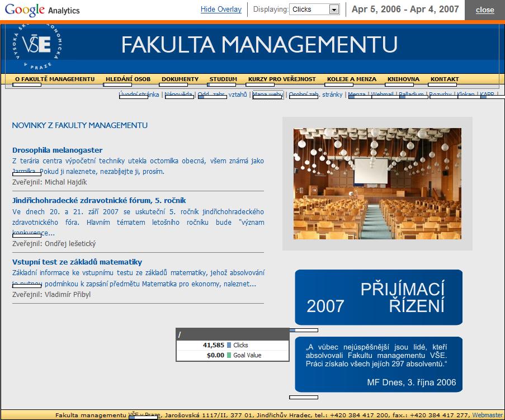Open the Menza link
Image resolution: width=505 pixels, height=420 pixels.
(357, 95)
